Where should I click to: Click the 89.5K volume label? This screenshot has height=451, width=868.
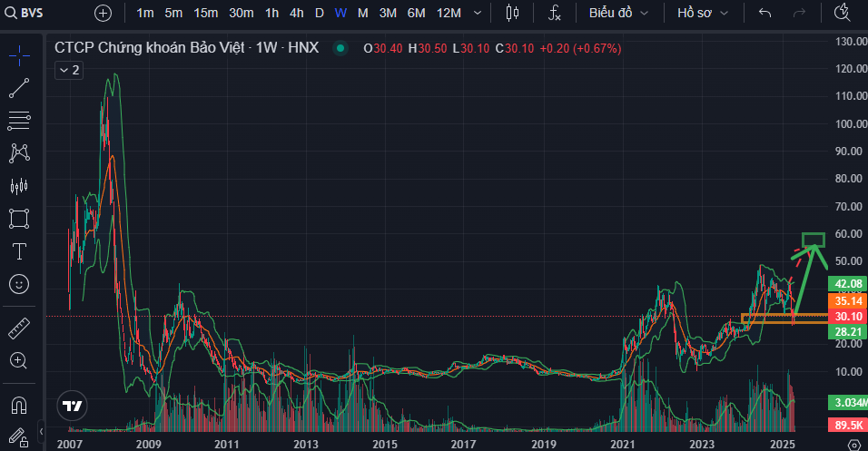click(847, 425)
